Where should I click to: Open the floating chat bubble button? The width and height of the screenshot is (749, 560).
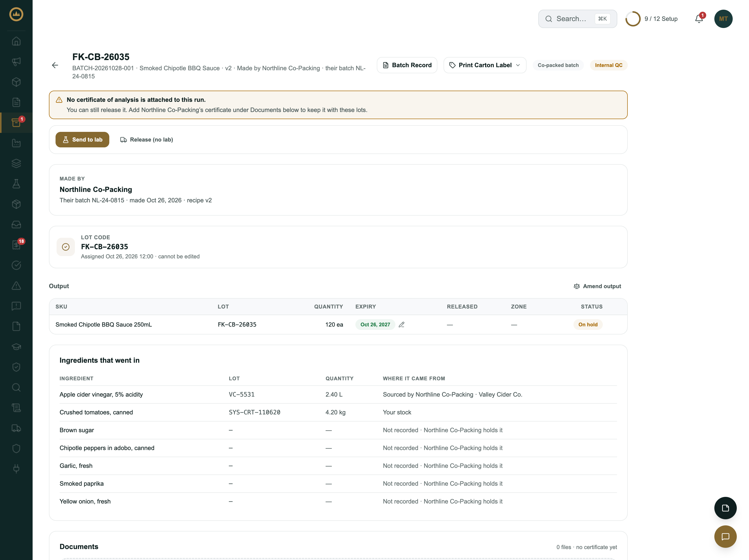725,537
